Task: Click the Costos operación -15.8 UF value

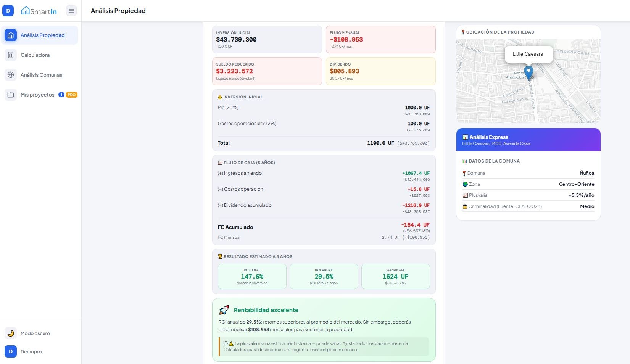Action: coord(419,189)
